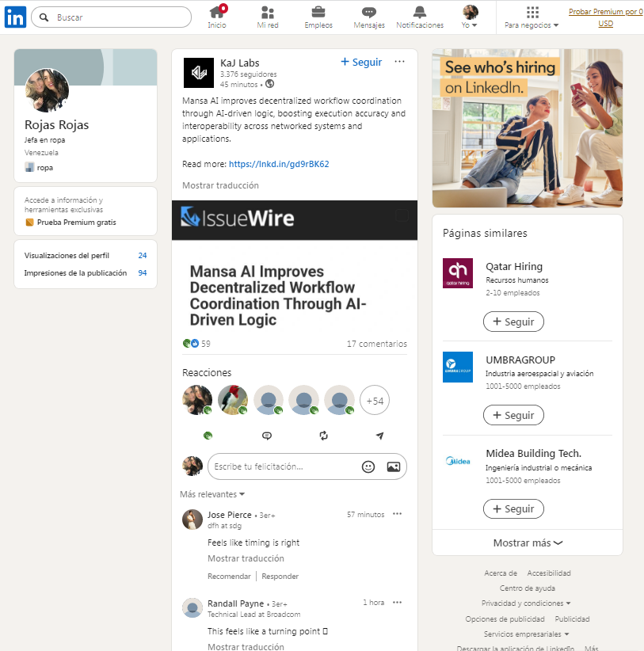Click Mostrar traducción under post text

[220, 185]
